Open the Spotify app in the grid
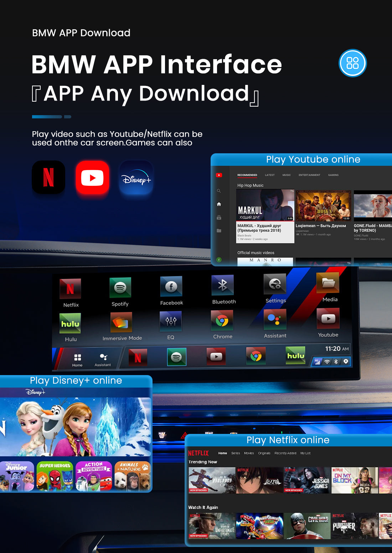The height and width of the screenshot is (553, 392). pyautogui.click(x=120, y=288)
